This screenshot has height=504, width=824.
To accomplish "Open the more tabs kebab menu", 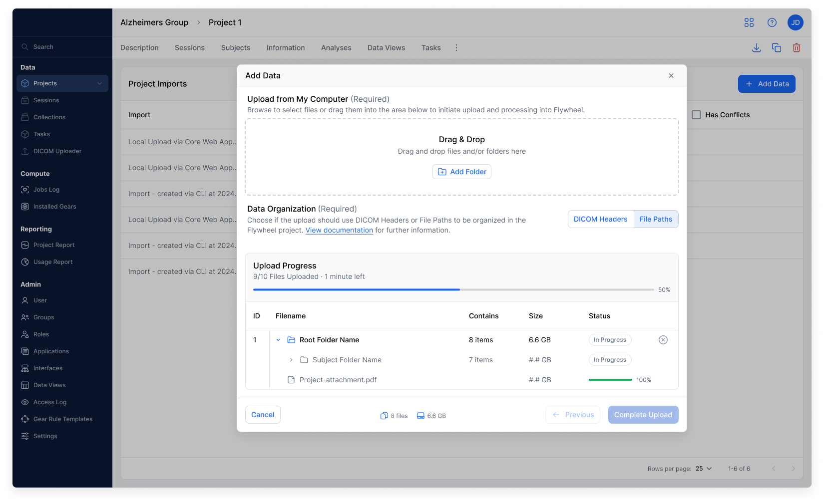I will (x=456, y=48).
